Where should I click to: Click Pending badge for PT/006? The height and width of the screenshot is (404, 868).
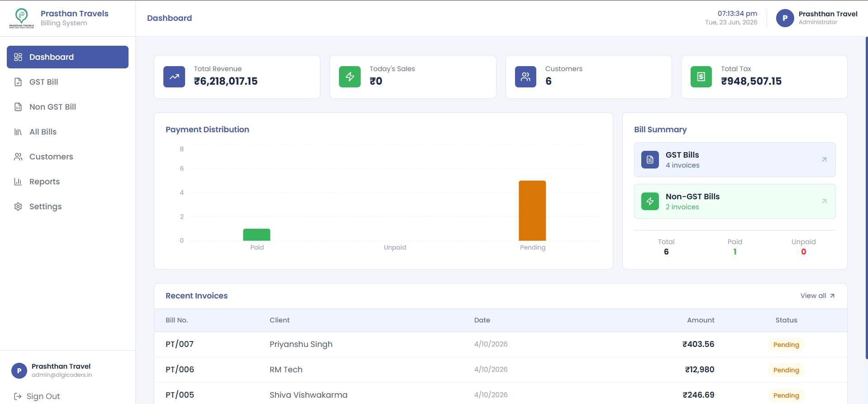click(x=786, y=370)
